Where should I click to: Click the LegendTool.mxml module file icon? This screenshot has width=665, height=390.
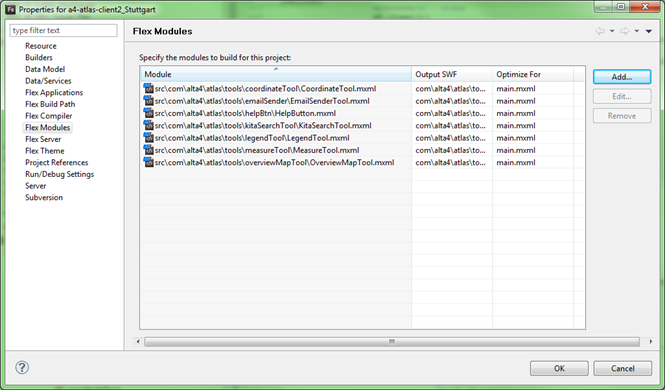click(x=148, y=137)
